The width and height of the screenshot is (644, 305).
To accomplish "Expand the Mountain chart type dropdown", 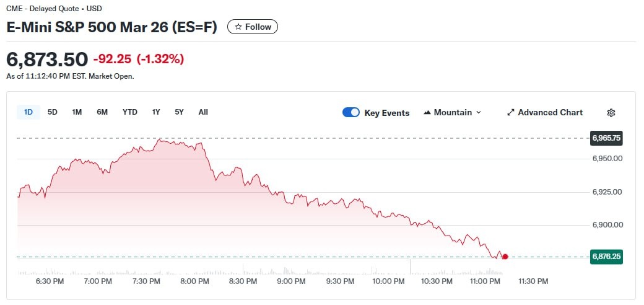I will click(x=478, y=113).
